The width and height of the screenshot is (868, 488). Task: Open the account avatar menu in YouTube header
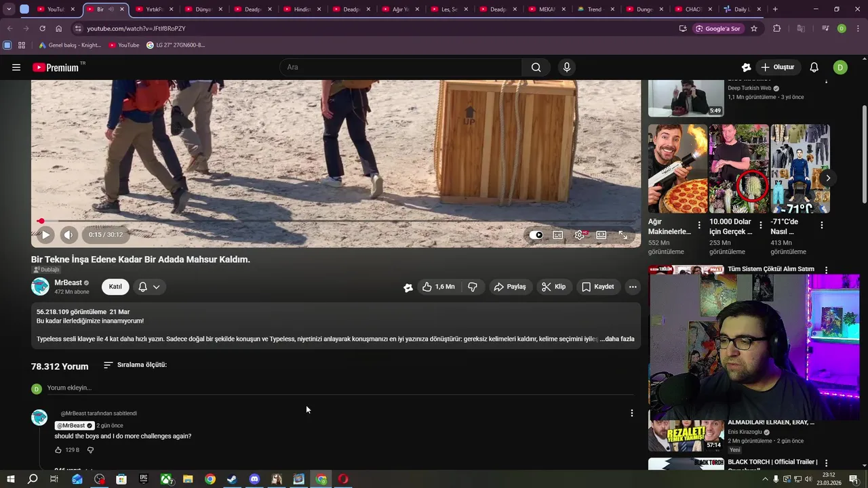coord(840,67)
